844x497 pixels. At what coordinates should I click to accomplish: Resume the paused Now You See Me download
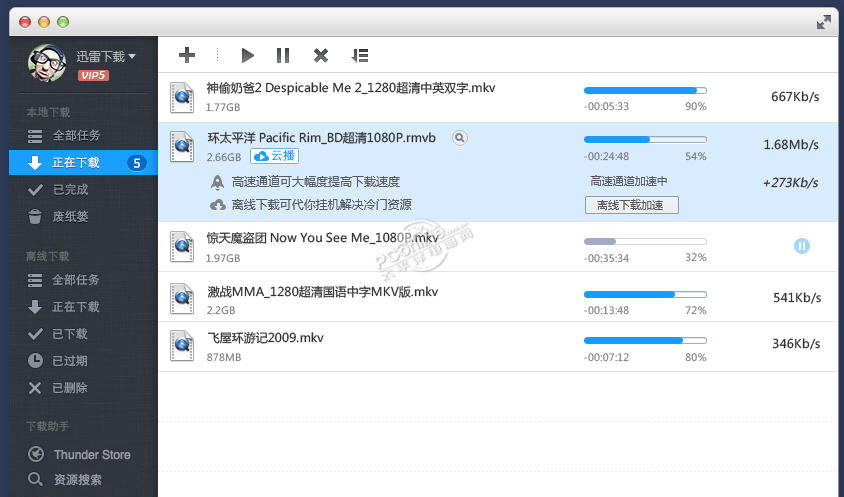click(801, 245)
